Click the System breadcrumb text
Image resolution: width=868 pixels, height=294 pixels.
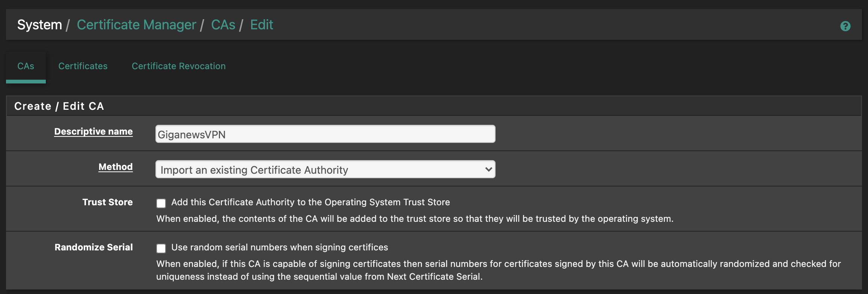pos(39,25)
